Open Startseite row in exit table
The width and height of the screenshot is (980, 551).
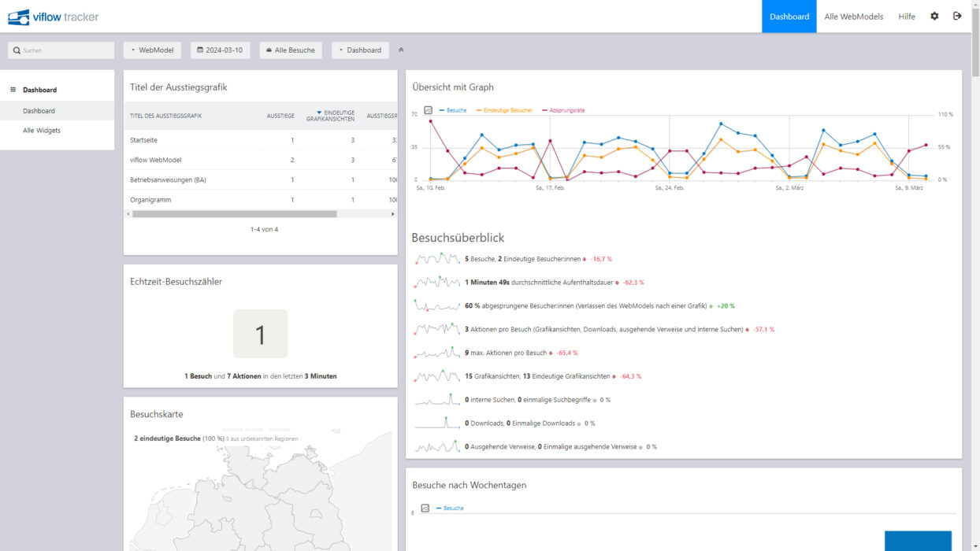pyautogui.click(x=260, y=140)
